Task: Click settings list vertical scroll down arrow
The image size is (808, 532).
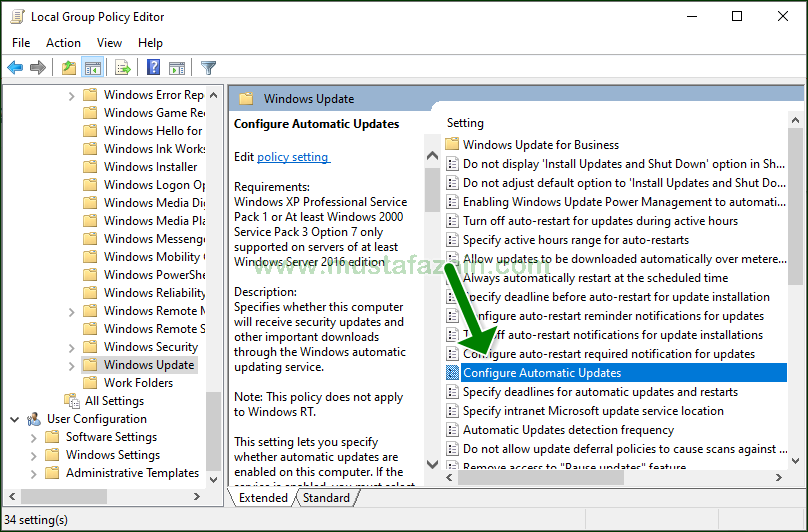Action: [x=795, y=461]
